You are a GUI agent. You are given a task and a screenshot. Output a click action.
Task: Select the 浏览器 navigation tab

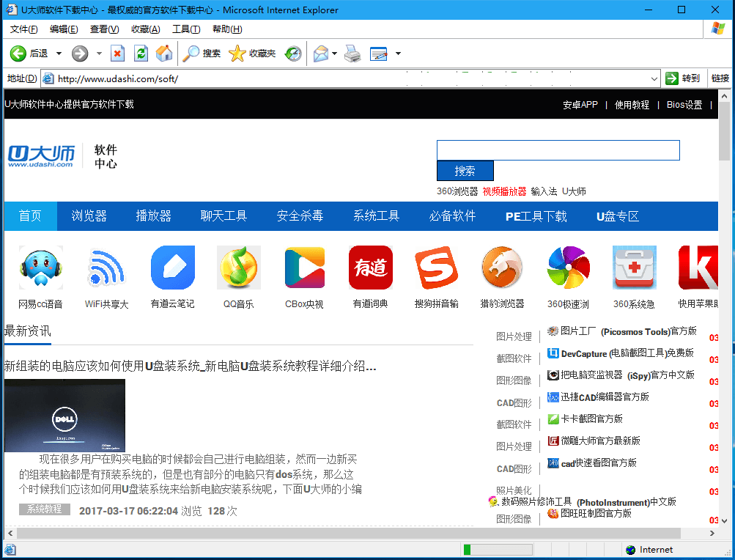(x=89, y=215)
